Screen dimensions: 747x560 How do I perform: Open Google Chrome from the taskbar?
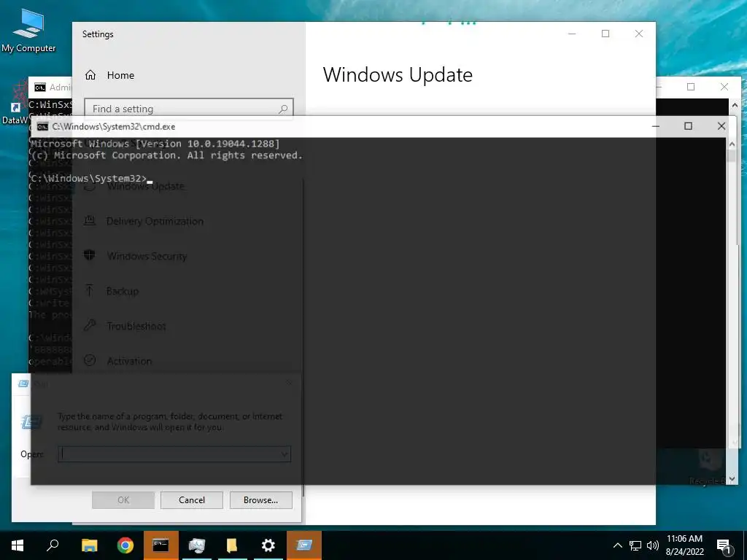[x=125, y=545]
